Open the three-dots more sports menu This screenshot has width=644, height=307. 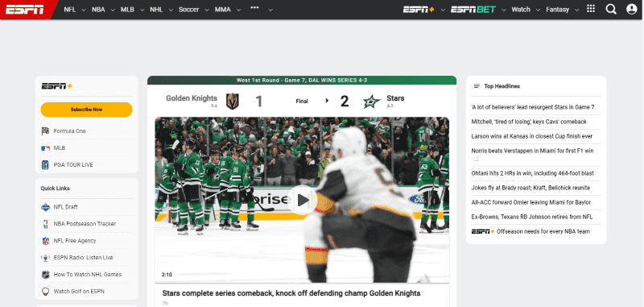pos(254,7)
